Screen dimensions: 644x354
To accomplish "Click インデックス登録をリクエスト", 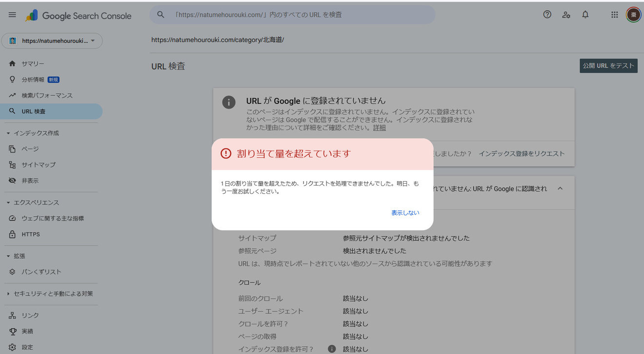I will [x=522, y=153].
